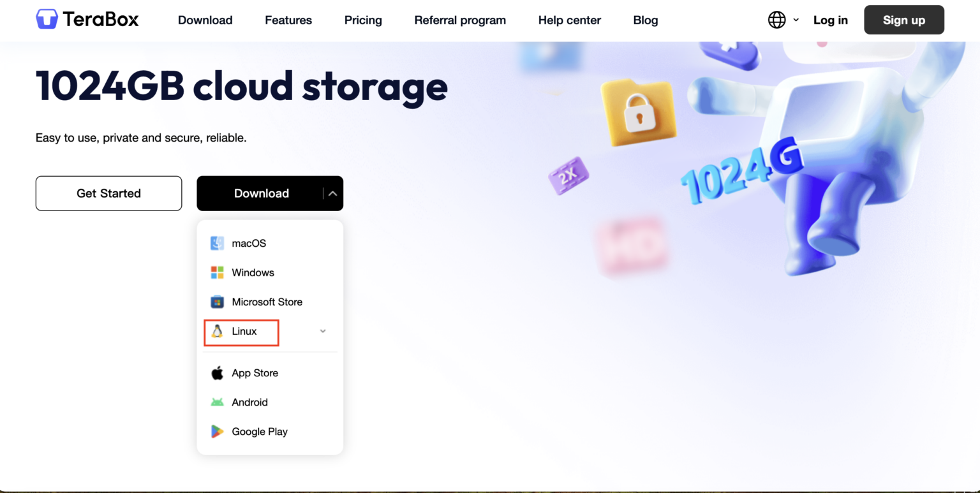Visit the Help center
980x493 pixels.
click(569, 20)
